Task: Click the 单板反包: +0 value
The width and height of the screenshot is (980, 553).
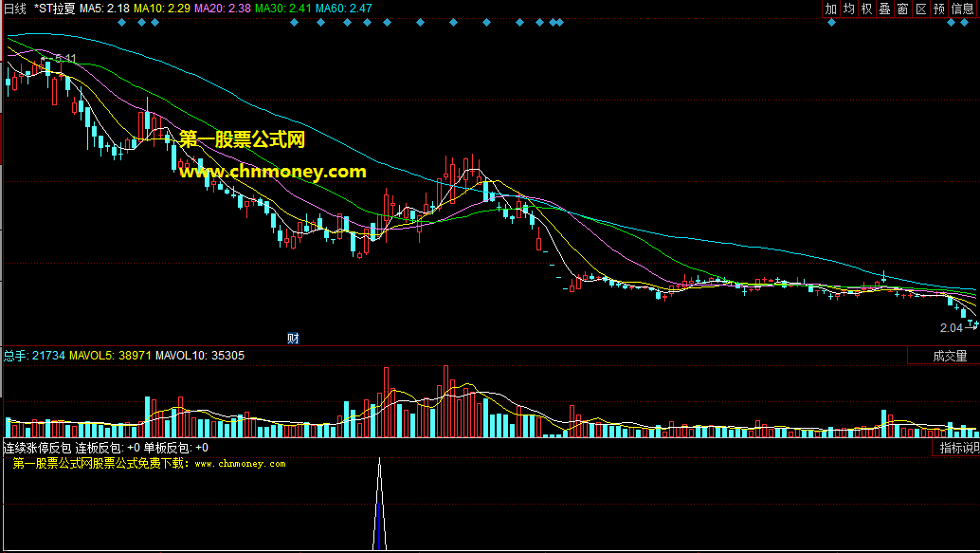Action: (175, 448)
